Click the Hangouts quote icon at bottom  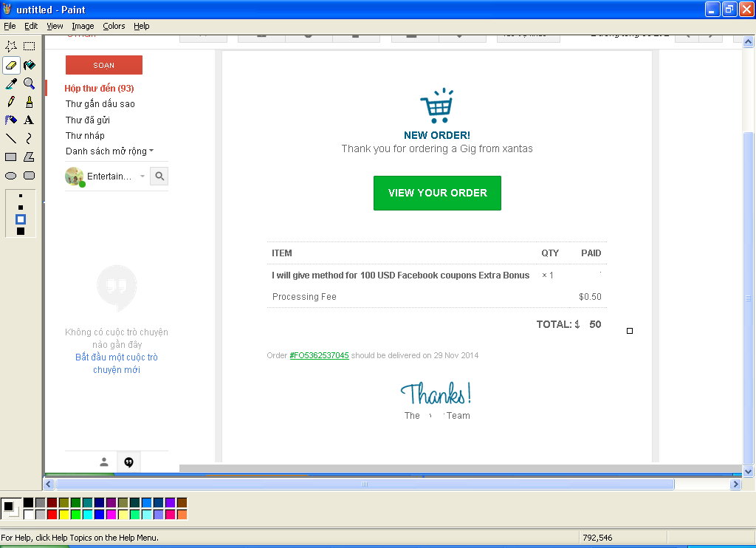pyautogui.click(x=128, y=462)
